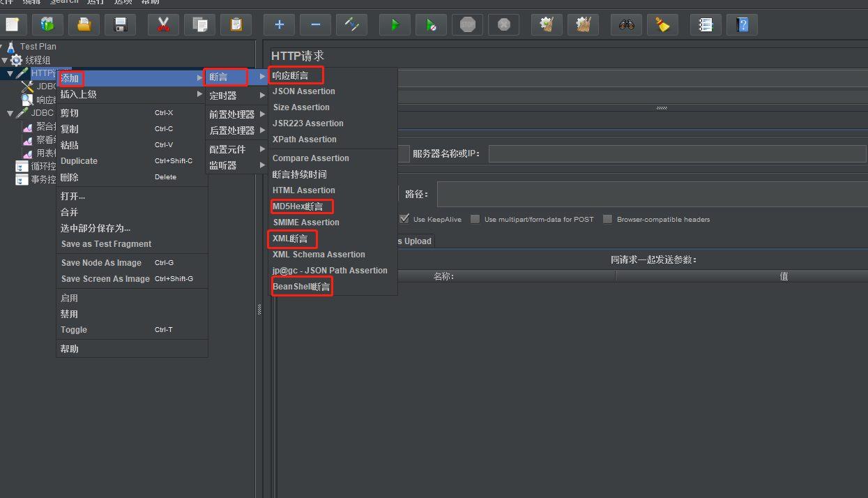Viewport: 868px width, 498px height.
Task: Enable Browser-compatible headers checkbox
Action: pos(607,219)
